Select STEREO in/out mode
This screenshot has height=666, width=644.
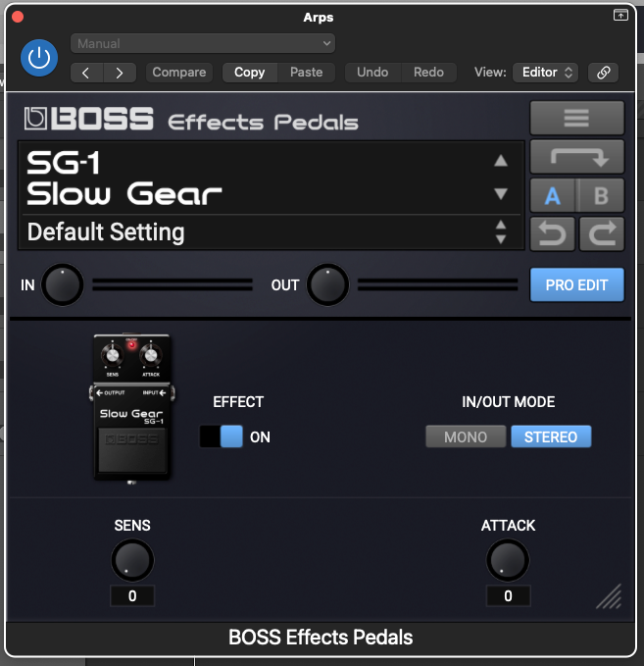click(551, 436)
